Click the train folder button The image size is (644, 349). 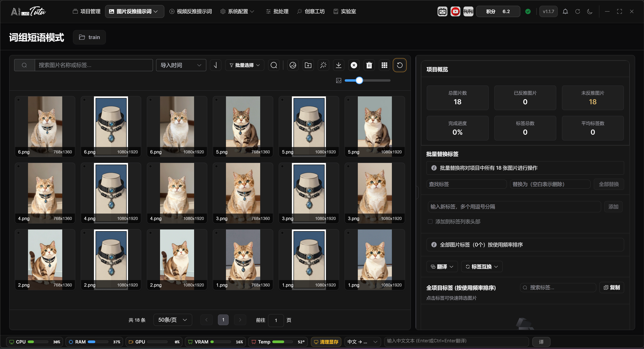[89, 37]
